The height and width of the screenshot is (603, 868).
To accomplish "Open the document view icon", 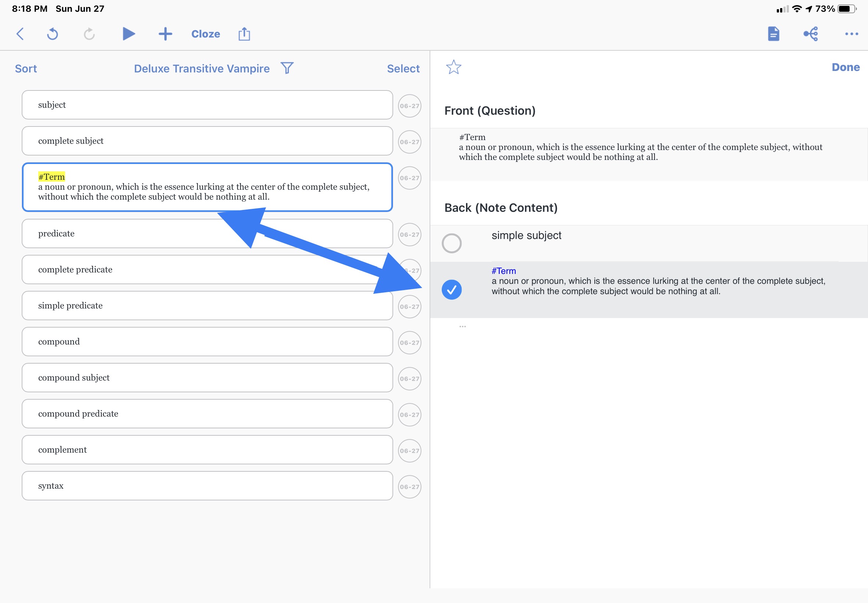I will (x=773, y=34).
